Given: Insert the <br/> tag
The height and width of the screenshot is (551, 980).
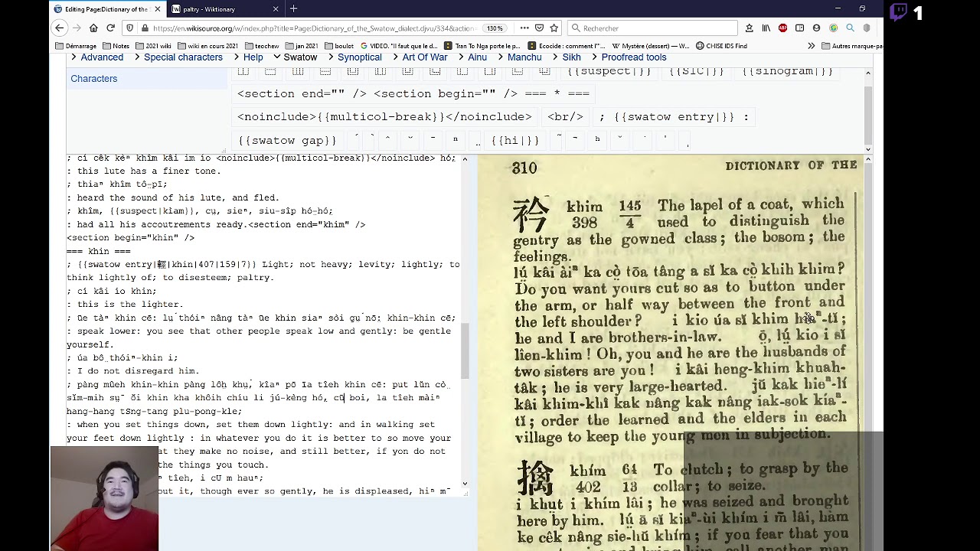Looking at the screenshot, I should pos(565,117).
